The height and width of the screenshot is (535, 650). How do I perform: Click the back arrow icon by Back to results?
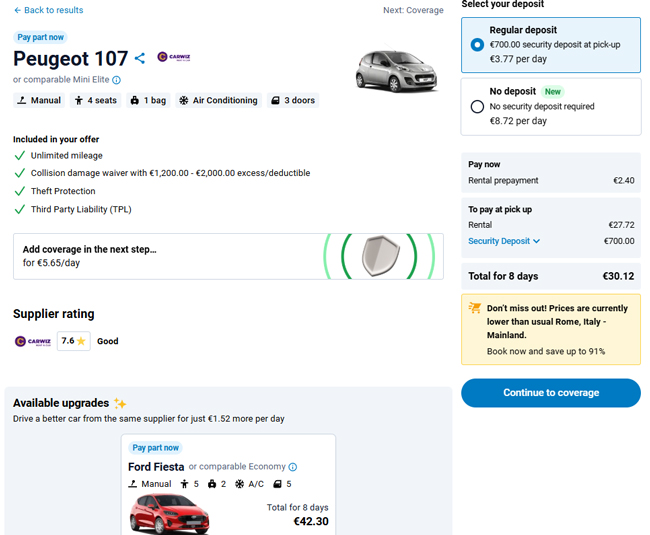(17, 10)
